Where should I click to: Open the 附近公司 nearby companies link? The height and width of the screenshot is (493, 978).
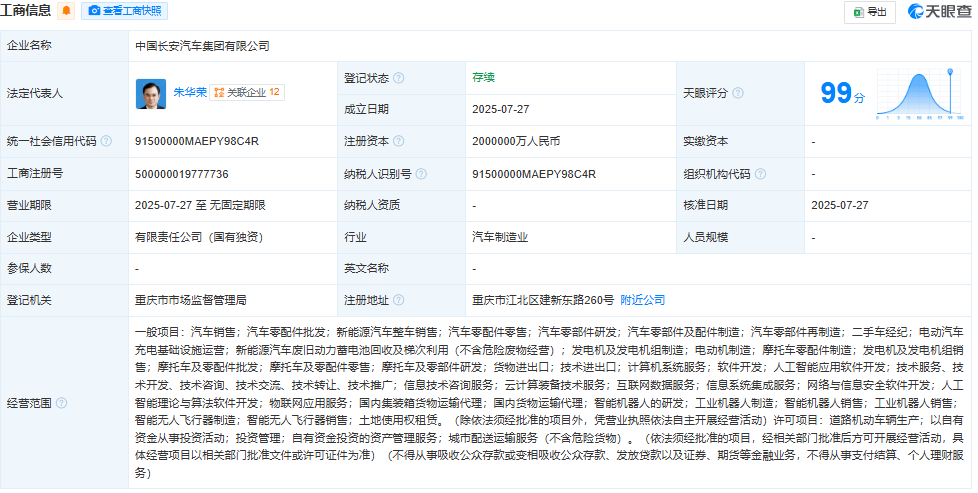pos(642,300)
